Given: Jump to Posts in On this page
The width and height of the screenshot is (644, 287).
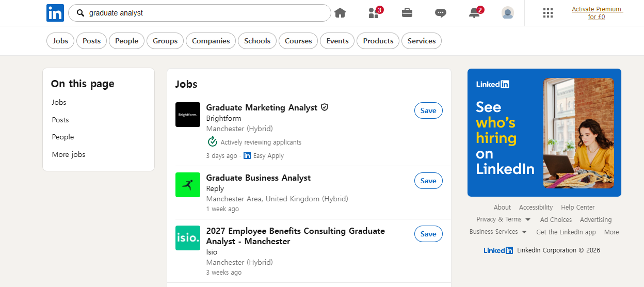Looking at the screenshot, I should [60, 120].
